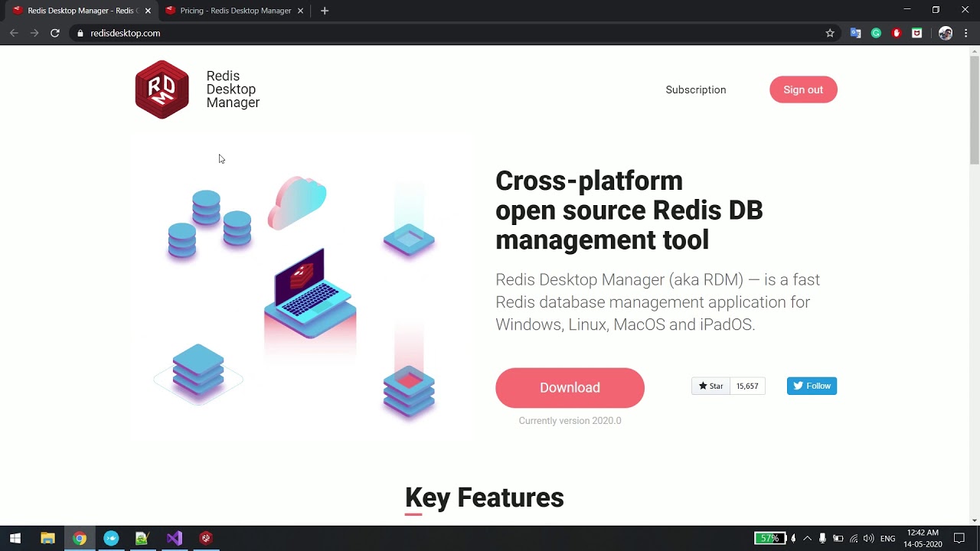Open the green notepad-style taskbar app
This screenshot has width=980, height=551.
142,539
